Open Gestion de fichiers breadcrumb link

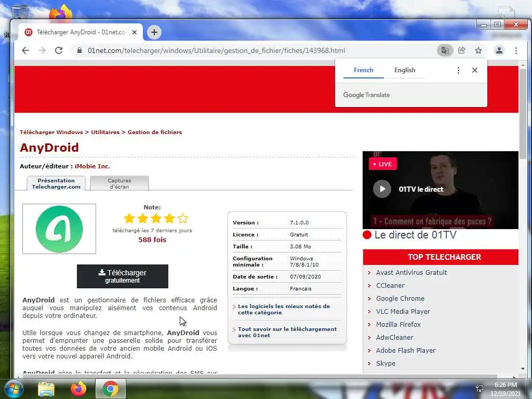coord(155,132)
